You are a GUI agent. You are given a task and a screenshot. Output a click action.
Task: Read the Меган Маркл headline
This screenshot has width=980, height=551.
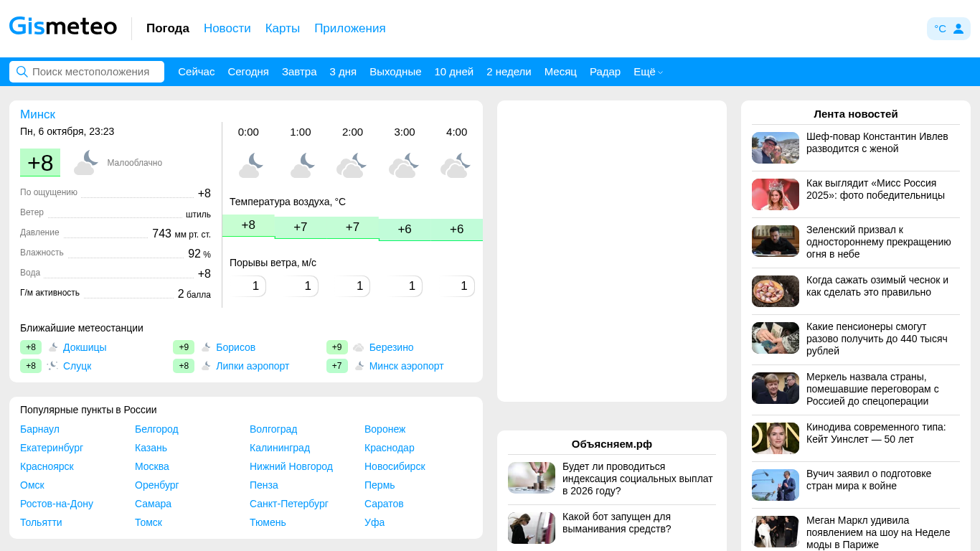tap(878, 532)
